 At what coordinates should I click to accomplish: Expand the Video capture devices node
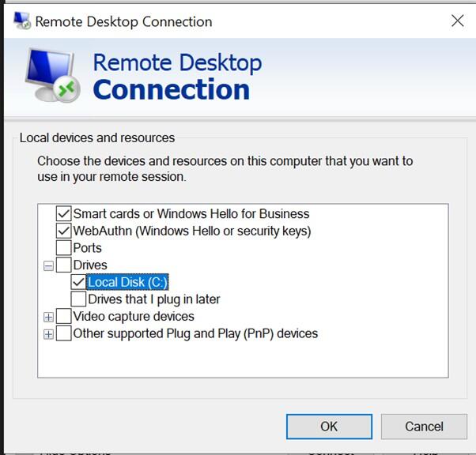48,318
